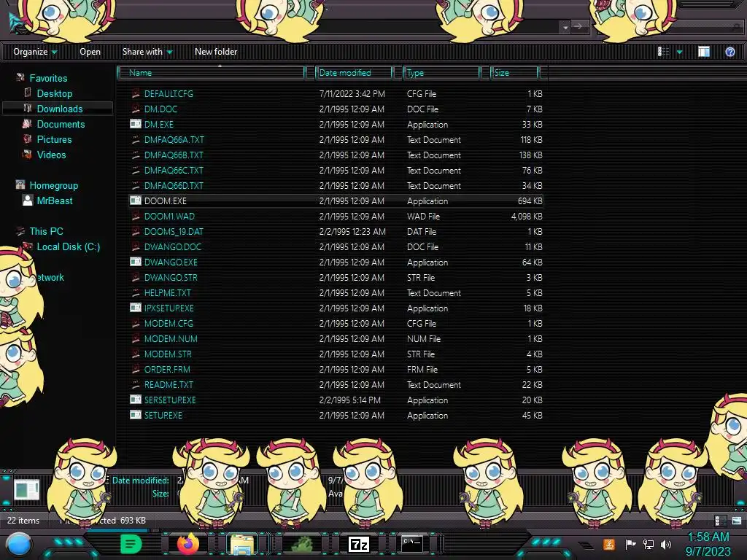Select MrBeast user under Homegroup

click(x=54, y=201)
